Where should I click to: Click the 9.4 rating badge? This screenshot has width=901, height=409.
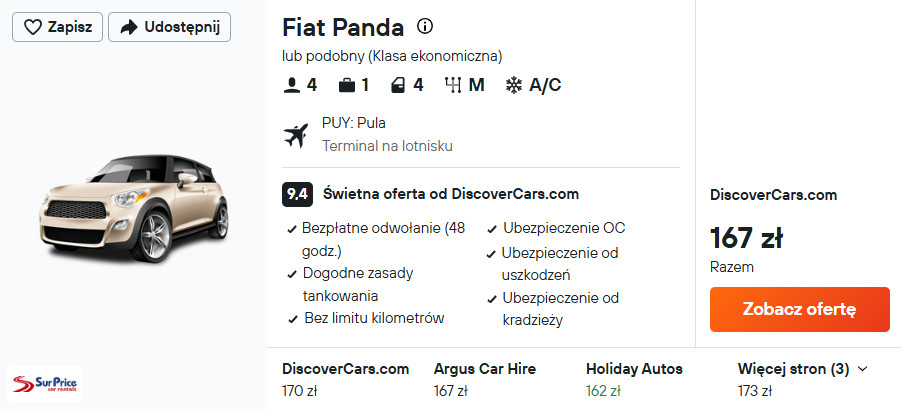pyautogui.click(x=295, y=194)
